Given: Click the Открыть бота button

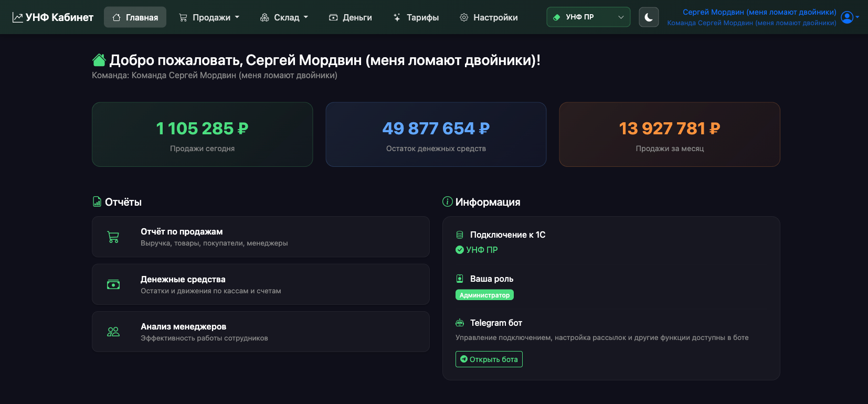Looking at the screenshot, I should [489, 359].
